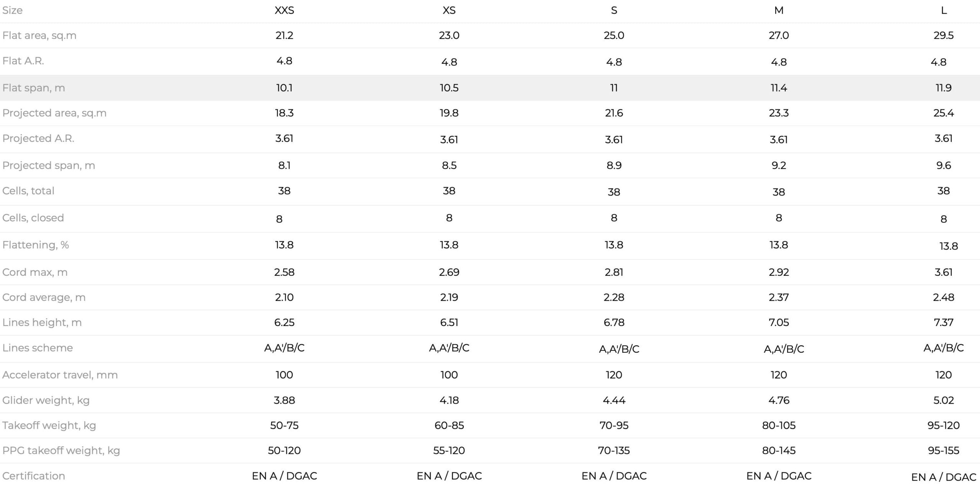Click the L cord max value 3.61
This screenshot has width=980, height=484.
click(943, 272)
